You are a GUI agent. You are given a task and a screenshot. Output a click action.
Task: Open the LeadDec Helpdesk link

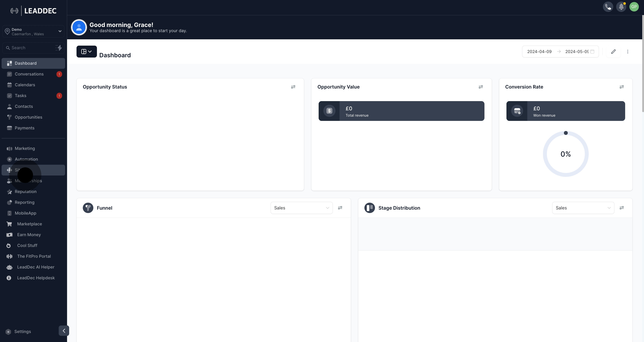[x=36, y=278]
